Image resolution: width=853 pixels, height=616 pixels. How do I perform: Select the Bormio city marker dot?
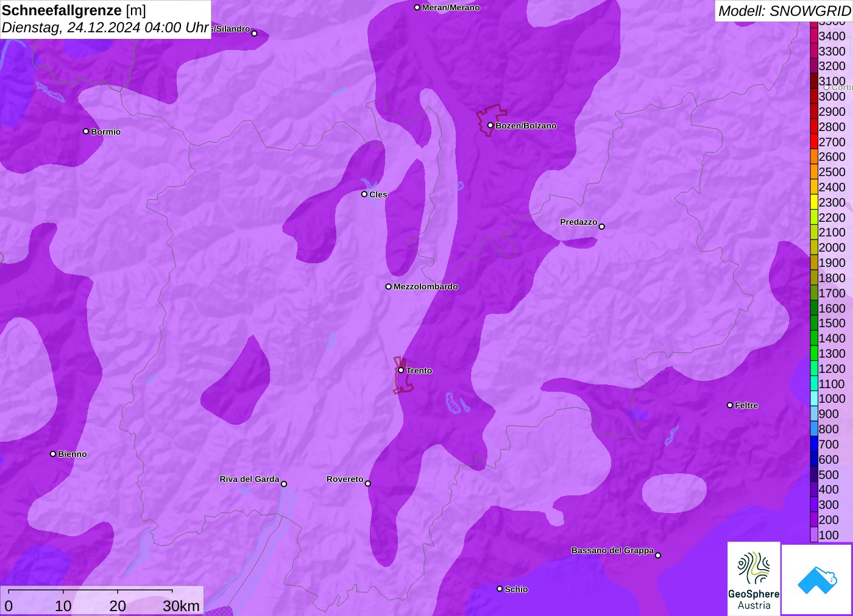point(86,132)
